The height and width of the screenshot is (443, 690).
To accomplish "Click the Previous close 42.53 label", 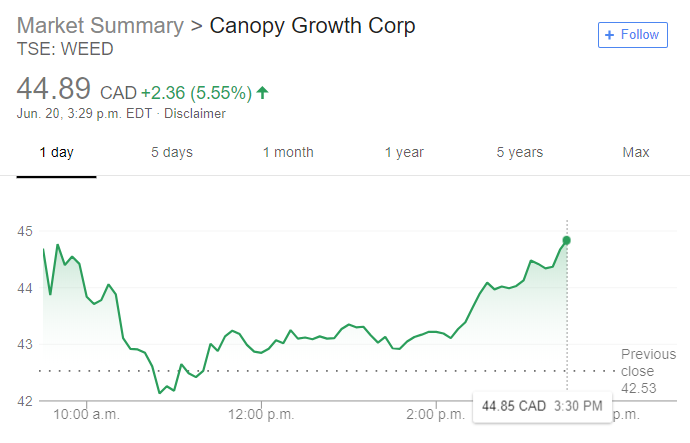I will click(648, 371).
